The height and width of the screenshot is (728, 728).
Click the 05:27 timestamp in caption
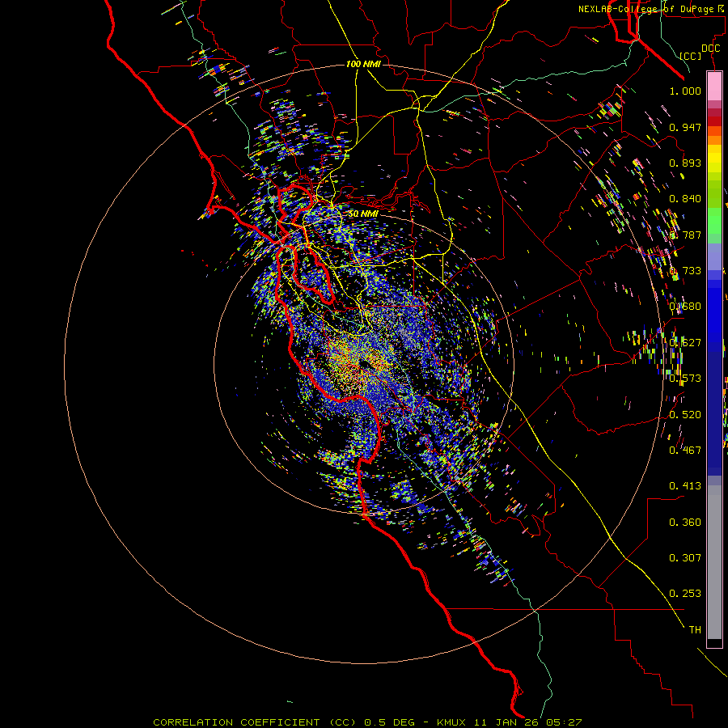(x=565, y=722)
